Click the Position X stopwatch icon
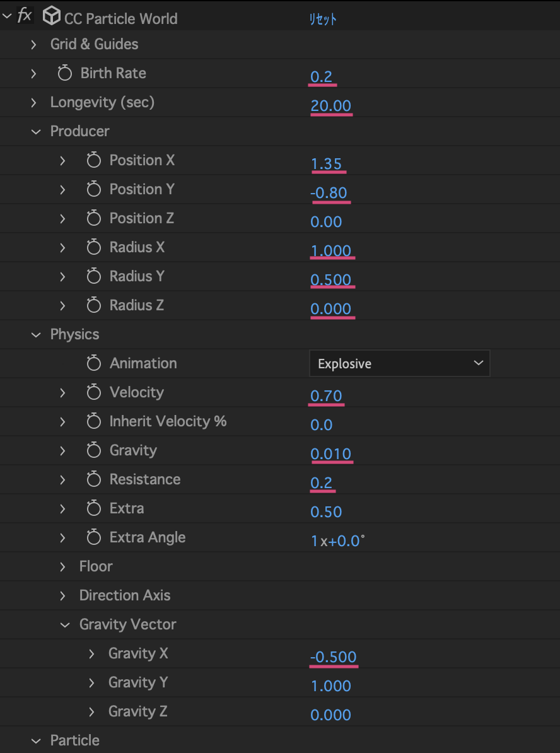Screen dimensions: 560x753 tap(93, 160)
